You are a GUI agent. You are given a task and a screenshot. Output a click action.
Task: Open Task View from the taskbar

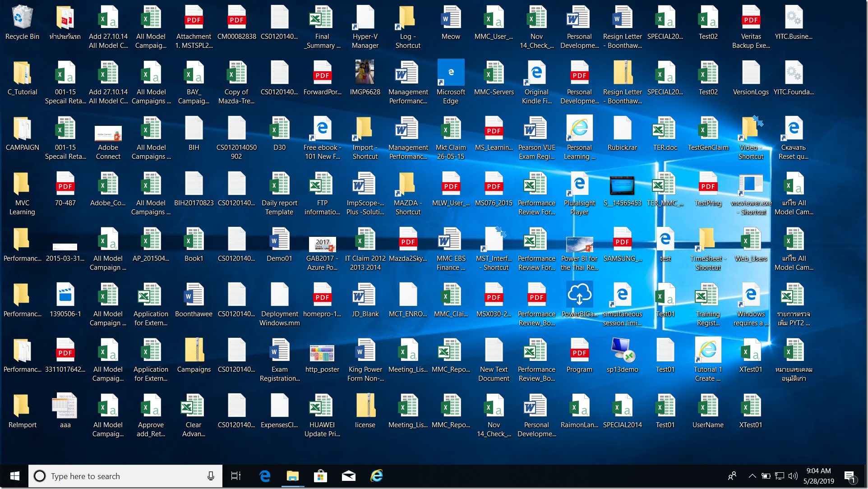click(x=236, y=476)
